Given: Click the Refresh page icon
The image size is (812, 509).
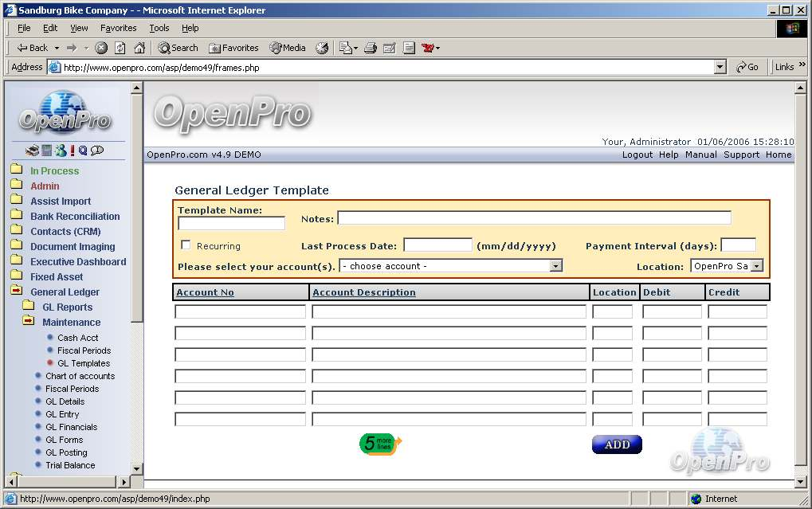Looking at the screenshot, I should (x=120, y=48).
